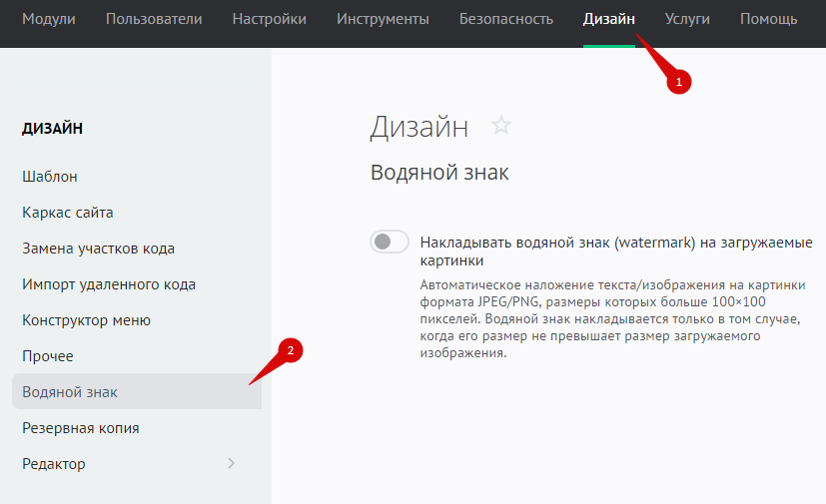Select the highlighted Водяной знак sidebar item
This screenshot has width=826, height=504.
click(x=70, y=392)
